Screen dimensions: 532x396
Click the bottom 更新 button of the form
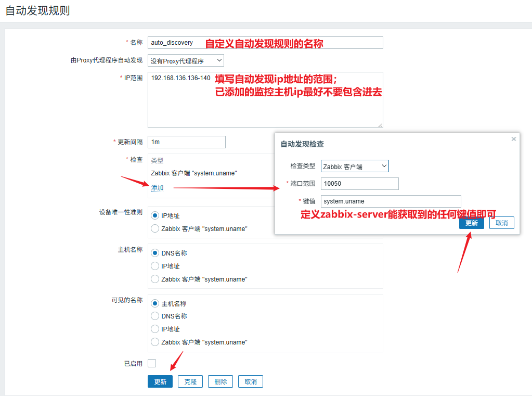pyautogui.click(x=160, y=381)
